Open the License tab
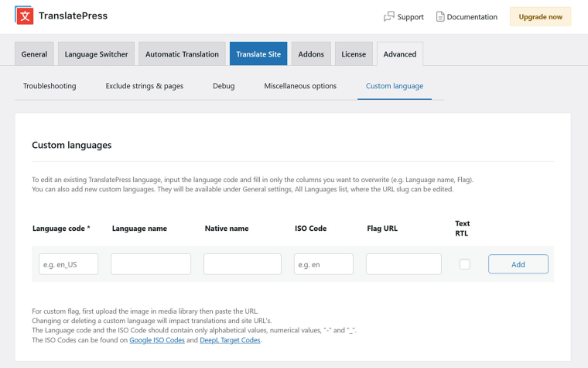The height and width of the screenshot is (368, 588). (354, 53)
